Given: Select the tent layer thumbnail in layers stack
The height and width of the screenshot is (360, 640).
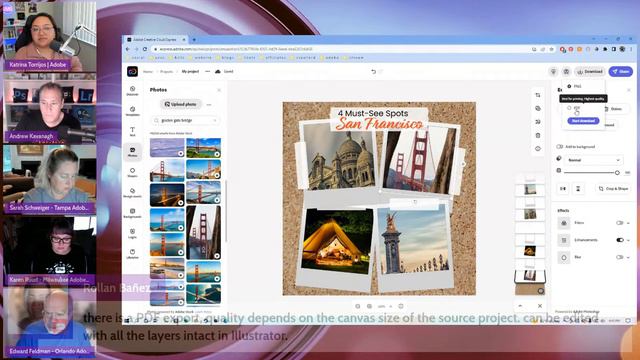Looking at the screenshot, I should pos(530,251).
